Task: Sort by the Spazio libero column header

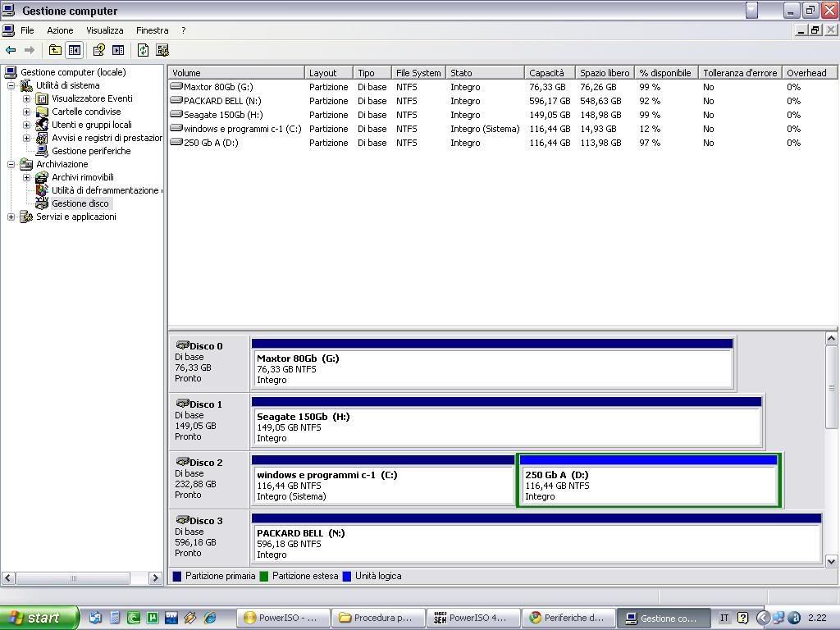Action: (604, 73)
